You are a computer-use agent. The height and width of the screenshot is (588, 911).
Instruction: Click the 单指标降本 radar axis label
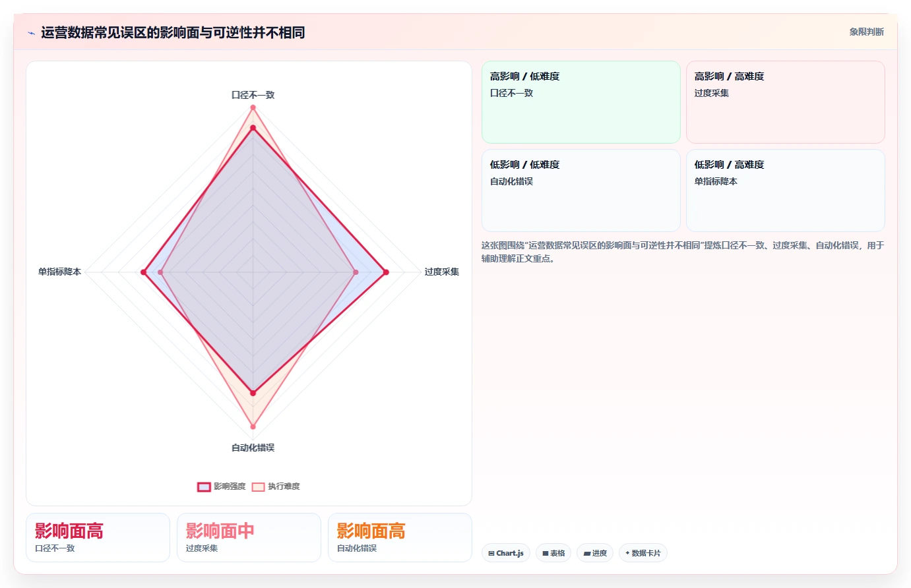pyautogui.click(x=59, y=272)
